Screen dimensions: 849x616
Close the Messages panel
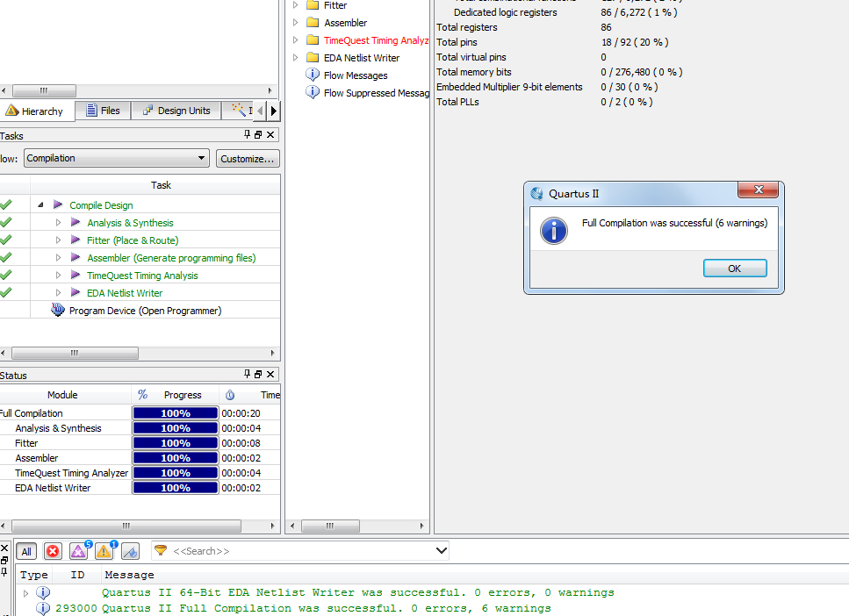4,548
